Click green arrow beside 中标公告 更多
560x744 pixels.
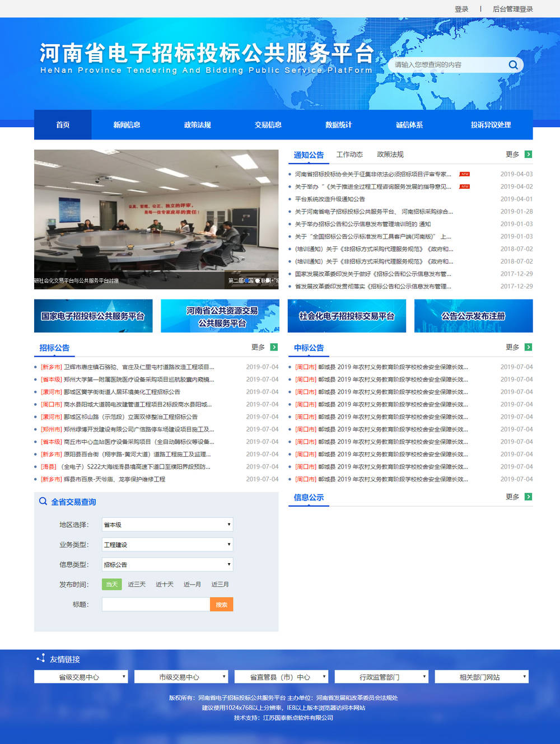click(528, 347)
